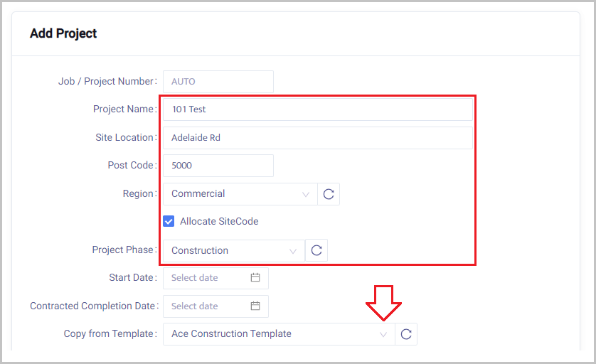Viewport: 596px width, 364px height.
Task: Refresh the Region dropdown list
Action: (x=329, y=194)
